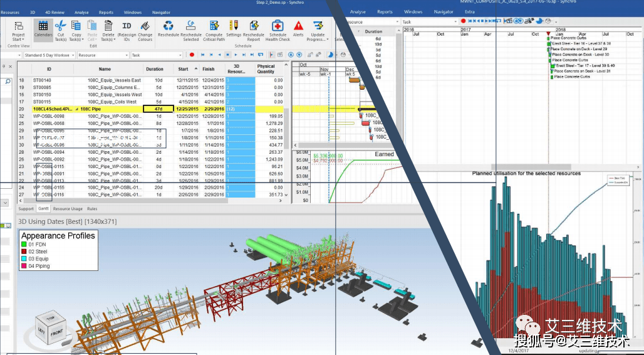The height and width of the screenshot is (355, 644).
Task: Click play backward button in left window
Action: [x=219, y=55]
